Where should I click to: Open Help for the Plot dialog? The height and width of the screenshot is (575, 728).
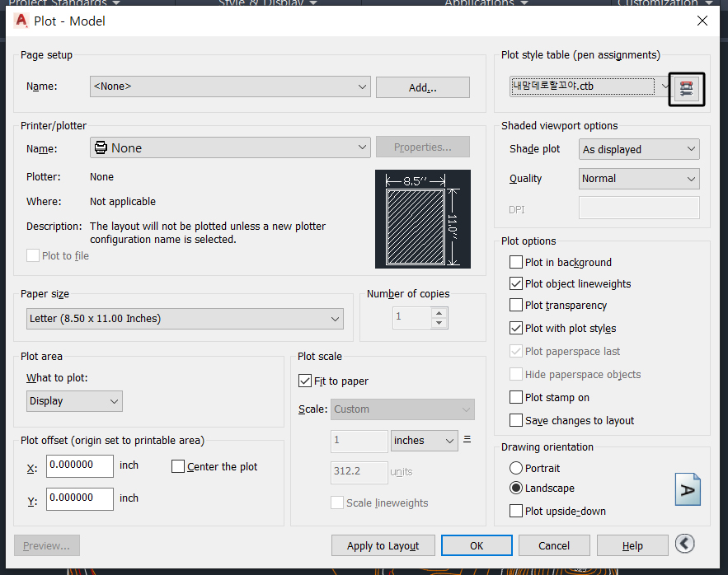[632, 545]
